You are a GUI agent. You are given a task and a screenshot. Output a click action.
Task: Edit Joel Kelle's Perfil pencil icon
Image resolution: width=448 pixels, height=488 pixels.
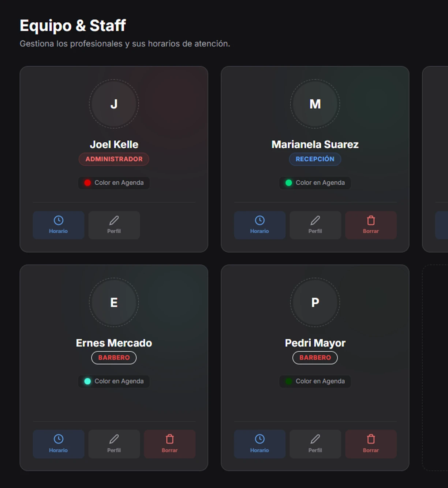pyautogui.click(x=114, y=221)
